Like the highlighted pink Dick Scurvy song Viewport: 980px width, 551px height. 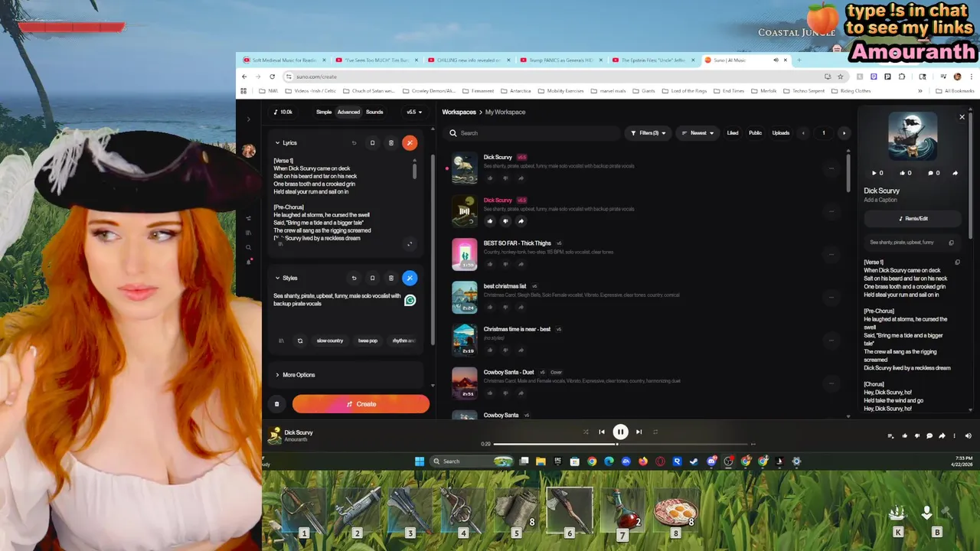click(x=490, y=221)
